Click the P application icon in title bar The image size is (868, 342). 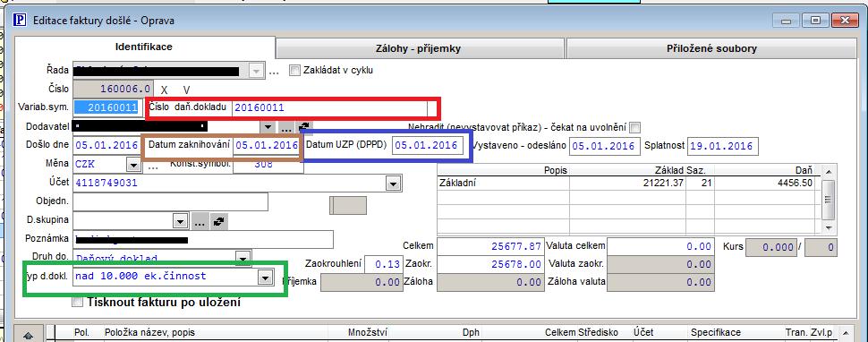click(21, 21)
